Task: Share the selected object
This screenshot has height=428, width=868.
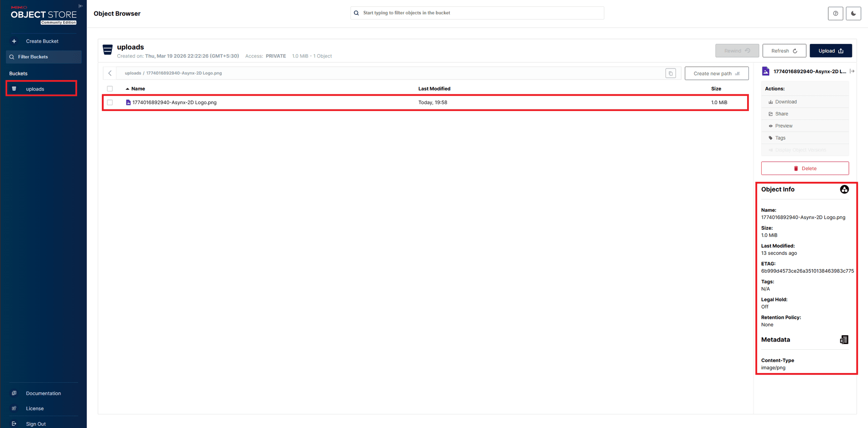Action: (805, 114)
